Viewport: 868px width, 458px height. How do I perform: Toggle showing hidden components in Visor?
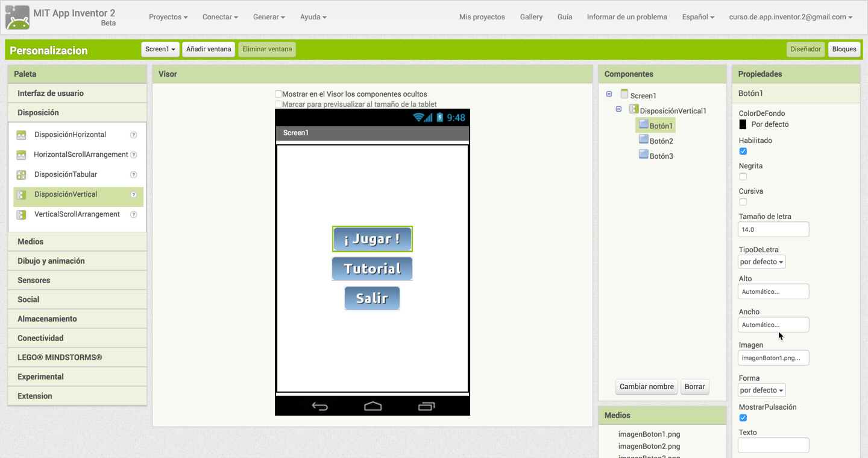[x=278, y=94]
